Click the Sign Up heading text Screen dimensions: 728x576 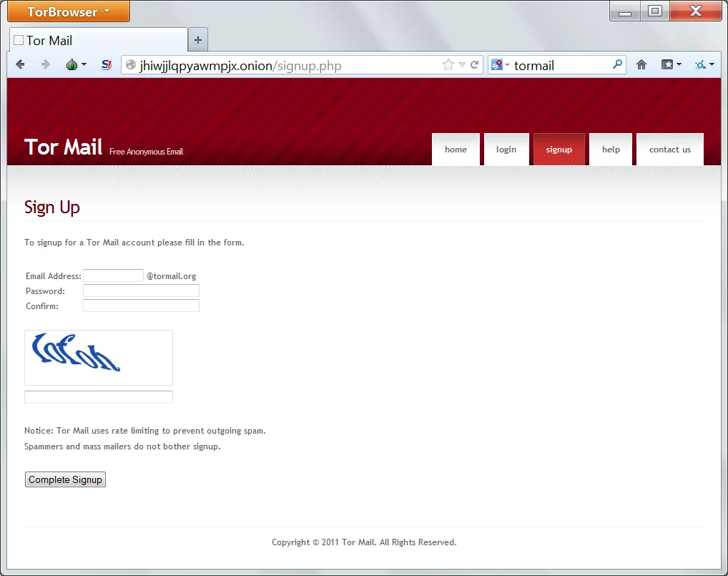pos(52,208)
